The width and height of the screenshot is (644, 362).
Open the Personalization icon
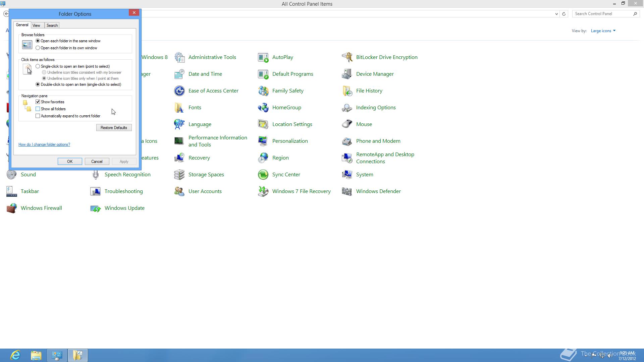[x=263, y=141]
